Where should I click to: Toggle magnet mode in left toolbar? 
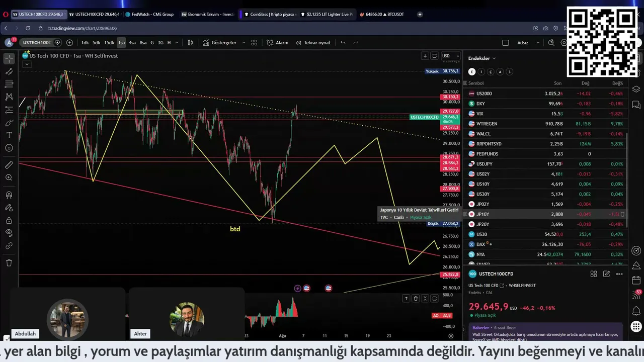(9, 195)
